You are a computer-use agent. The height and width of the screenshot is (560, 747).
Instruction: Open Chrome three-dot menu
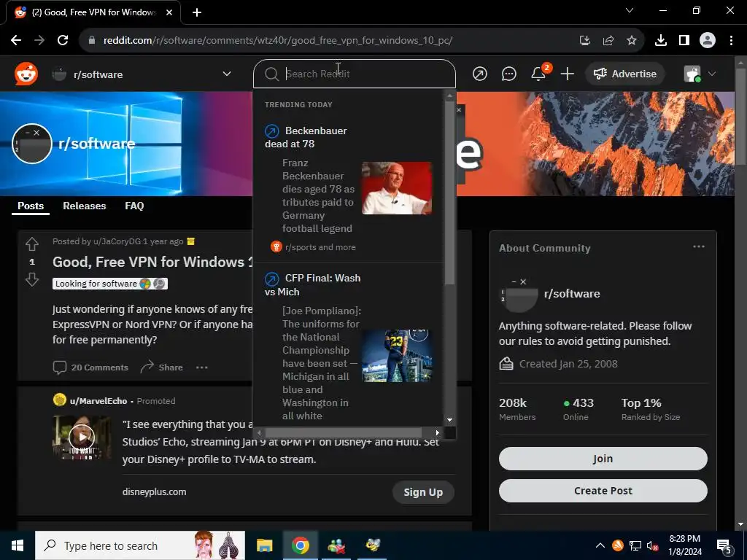click(x=731, y=41)
